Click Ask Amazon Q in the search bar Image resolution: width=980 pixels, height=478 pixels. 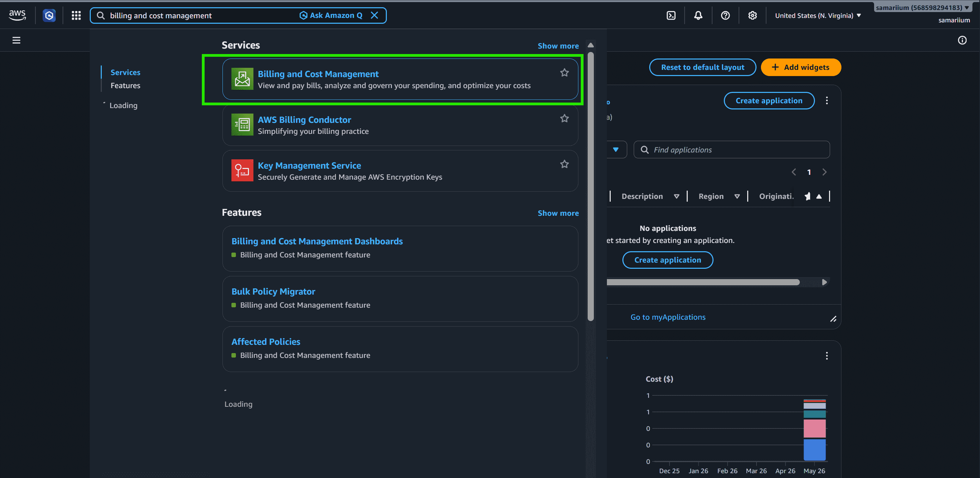tap(331, 15)
